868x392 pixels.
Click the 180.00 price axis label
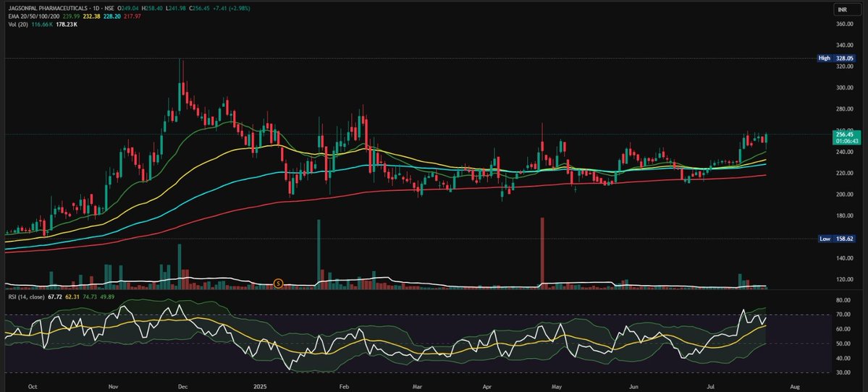pos(844,216)
